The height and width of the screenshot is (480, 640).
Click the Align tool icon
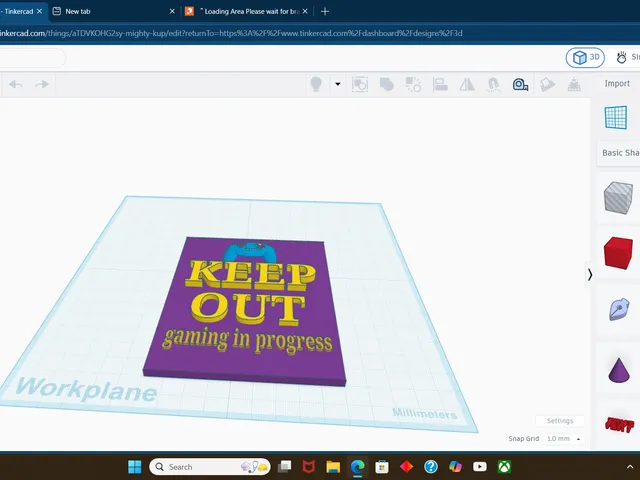coord(440,84)
